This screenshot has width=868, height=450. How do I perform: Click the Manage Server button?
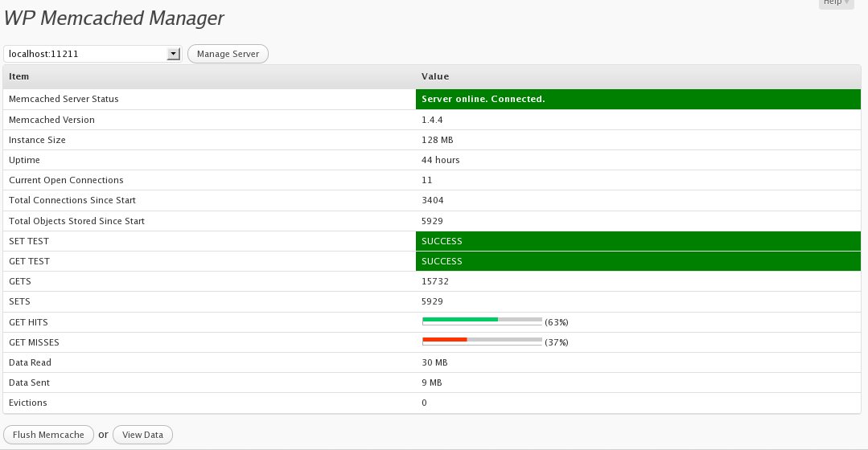(x=228, y=54)
